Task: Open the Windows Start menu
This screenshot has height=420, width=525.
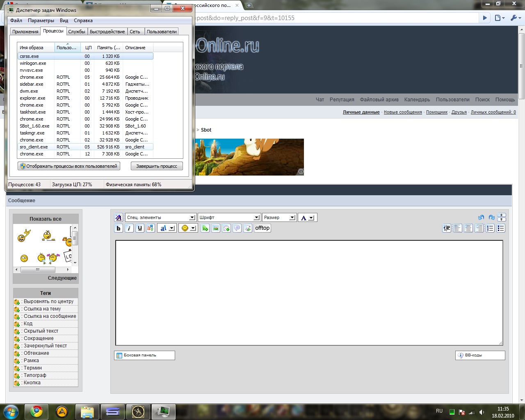Action: tap(11, 411)
